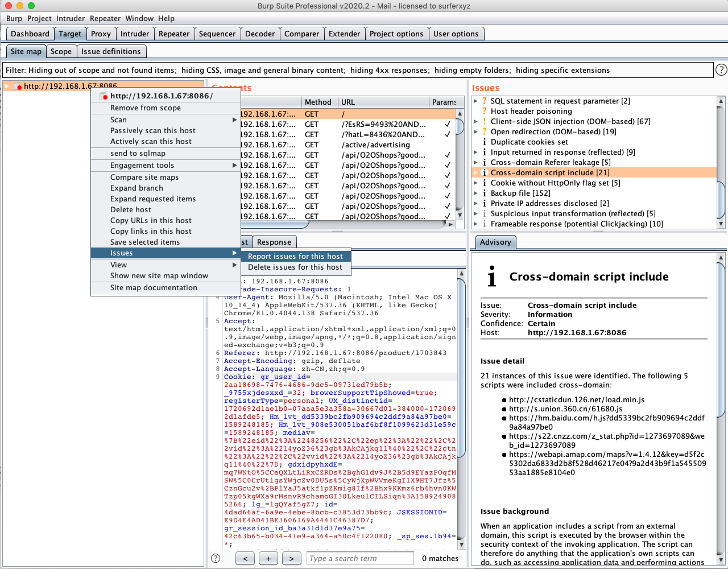Select the Cross-domain script include issue

point(594,172)
